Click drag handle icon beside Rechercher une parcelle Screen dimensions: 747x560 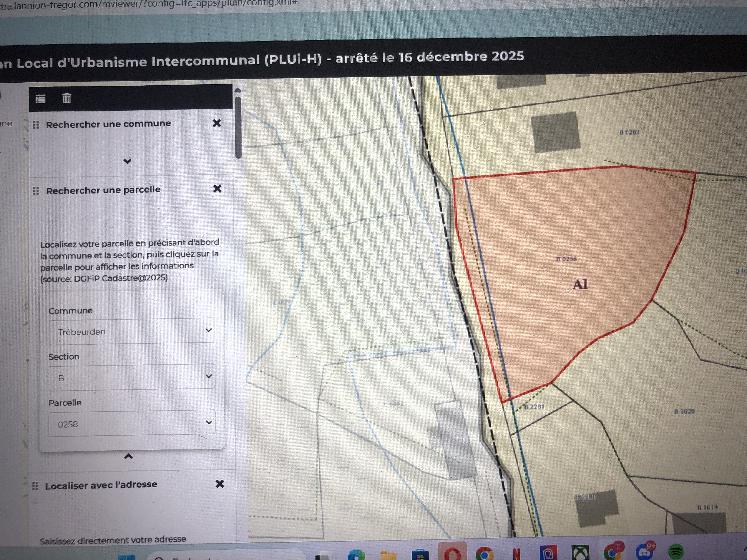pyautogui.click(x=35, y=191)
